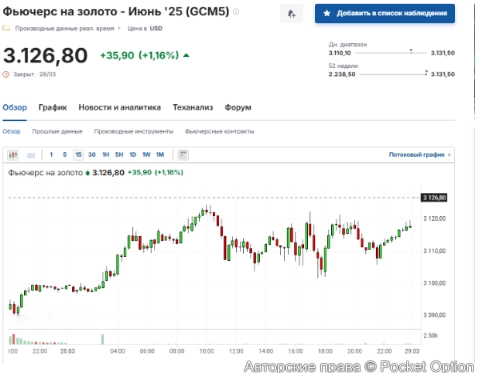Open the info icon next to GCM5 title
This screenshot has width=479, height=373.
(236, 12)
